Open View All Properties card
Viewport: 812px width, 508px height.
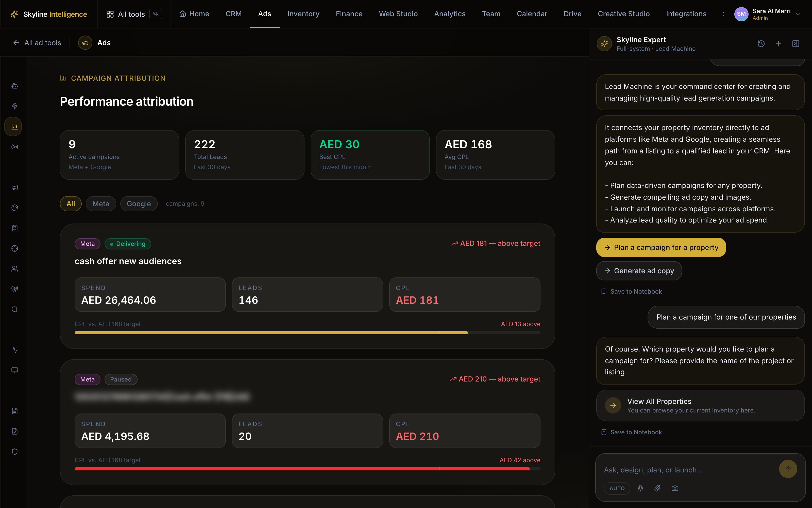tap(700, 406)
